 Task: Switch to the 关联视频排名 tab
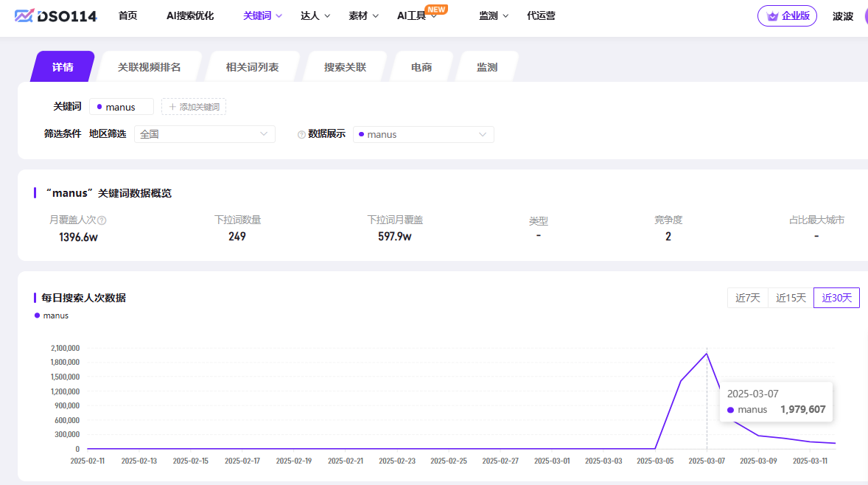point(149,67)
